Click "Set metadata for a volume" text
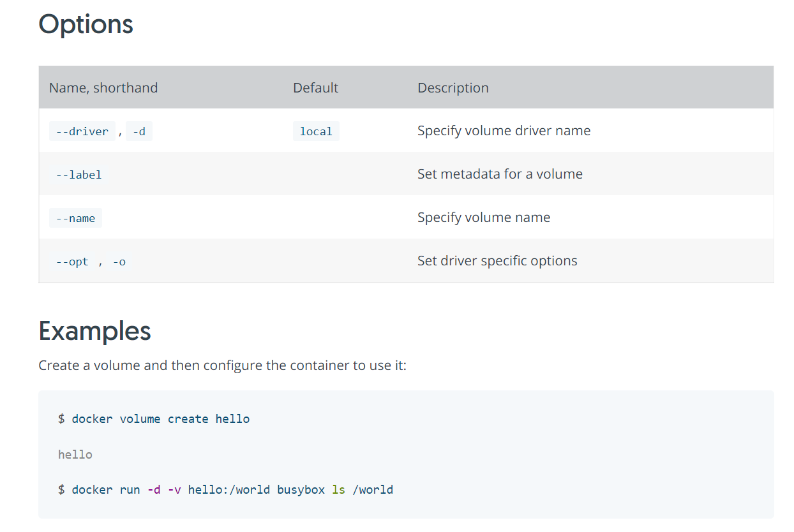This screenshot has height=532, width=794. coord(500,174)
